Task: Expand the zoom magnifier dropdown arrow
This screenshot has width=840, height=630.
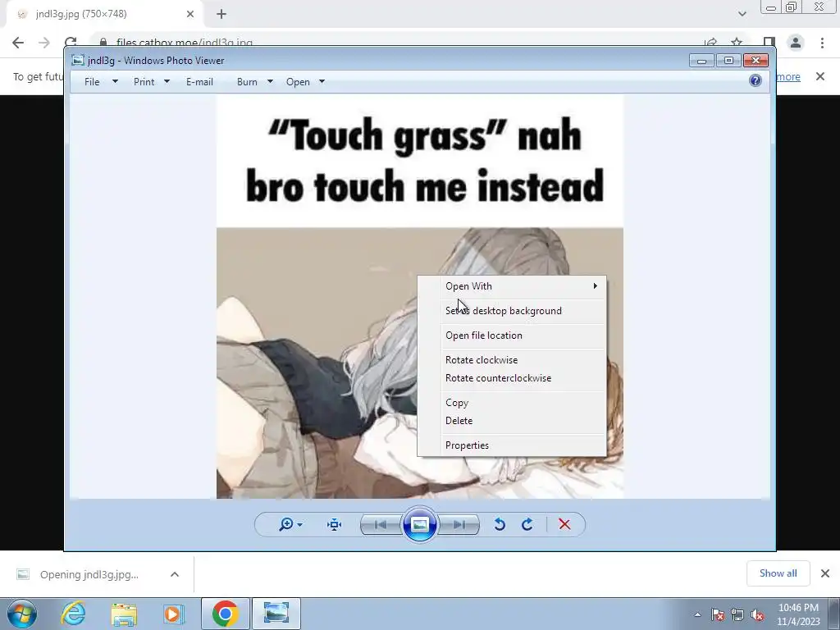Action: 300,524
